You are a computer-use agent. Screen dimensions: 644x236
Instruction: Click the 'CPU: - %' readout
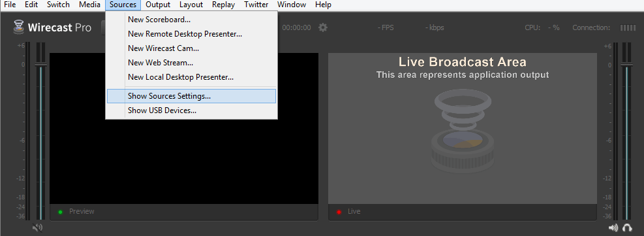click(x=542, y=27)
